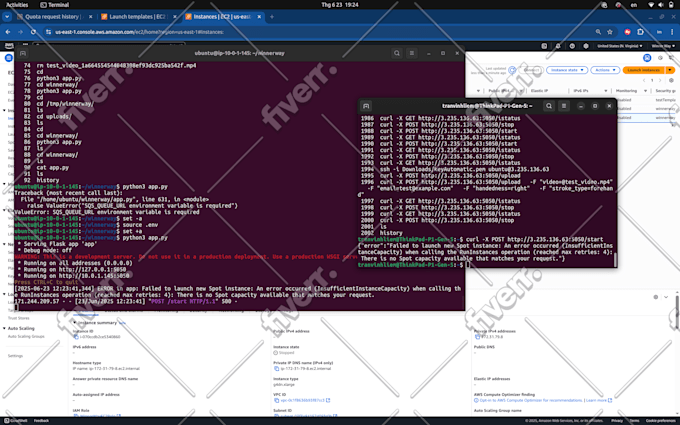The height and width of the screenshot is (425, 680).
Task: Switch to the Quota request history tab
Action: [x=54, y=16]
